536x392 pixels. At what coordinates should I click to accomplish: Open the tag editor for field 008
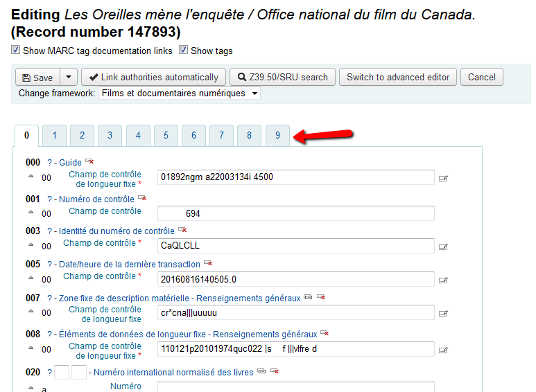443,350
